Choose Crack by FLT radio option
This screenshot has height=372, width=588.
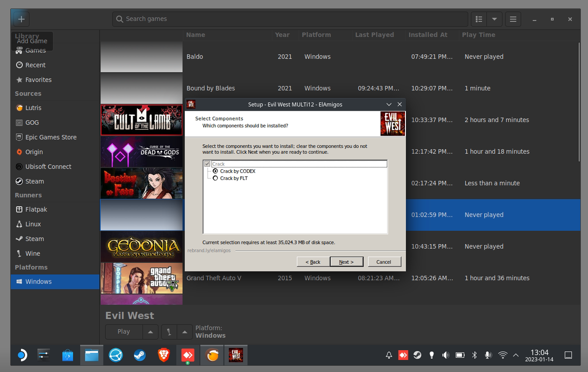point(215,178)
